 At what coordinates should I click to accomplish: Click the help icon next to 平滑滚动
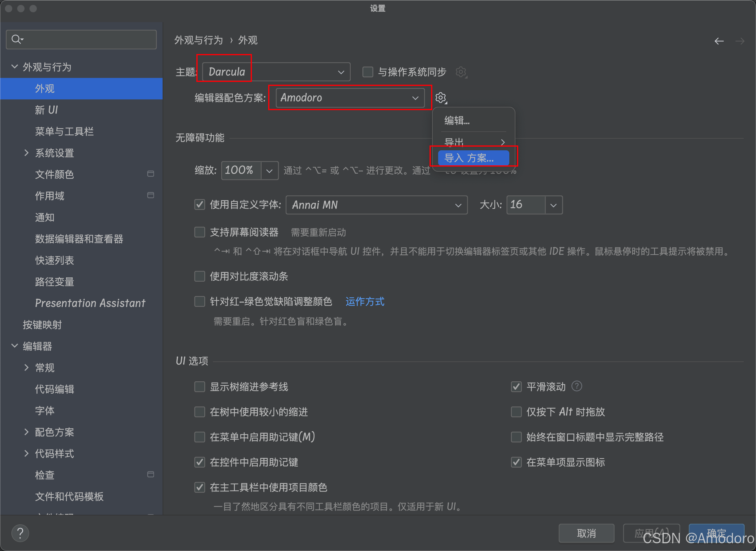(x=577, y=386)
